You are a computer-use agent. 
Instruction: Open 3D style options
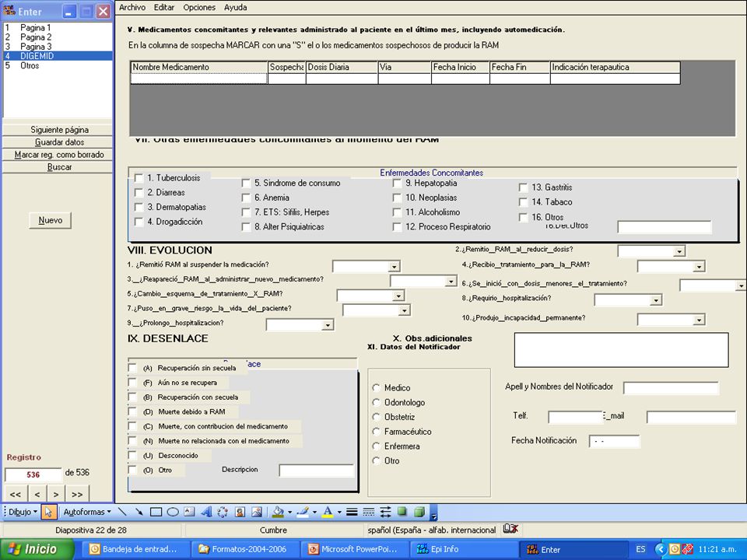[419, 512]
